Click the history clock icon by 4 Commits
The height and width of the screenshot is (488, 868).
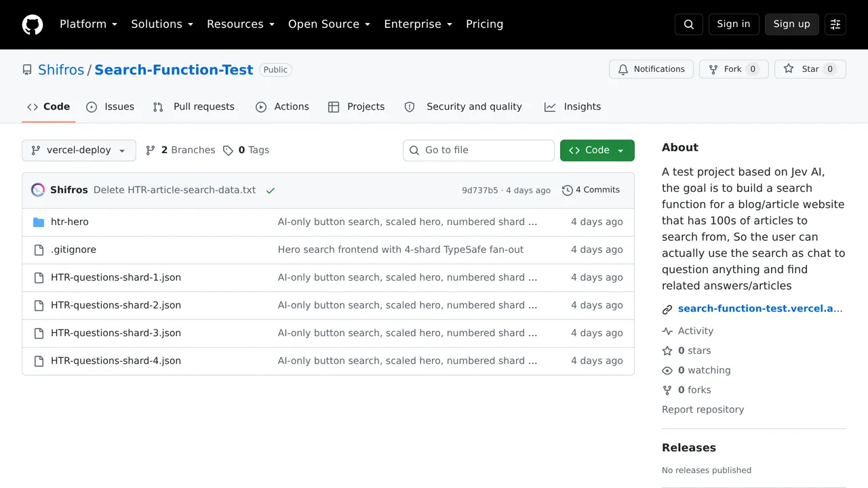pyautogui.click(x=568, y=190)
